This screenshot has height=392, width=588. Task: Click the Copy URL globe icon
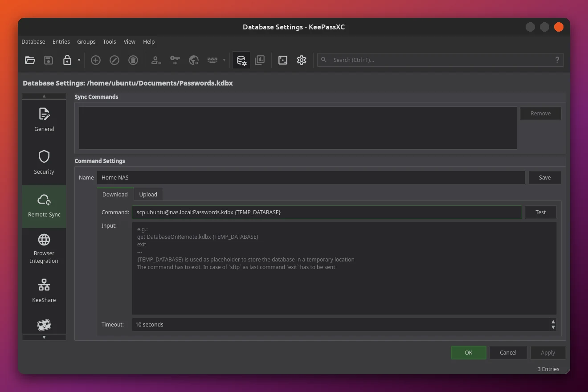coord(194,60)
